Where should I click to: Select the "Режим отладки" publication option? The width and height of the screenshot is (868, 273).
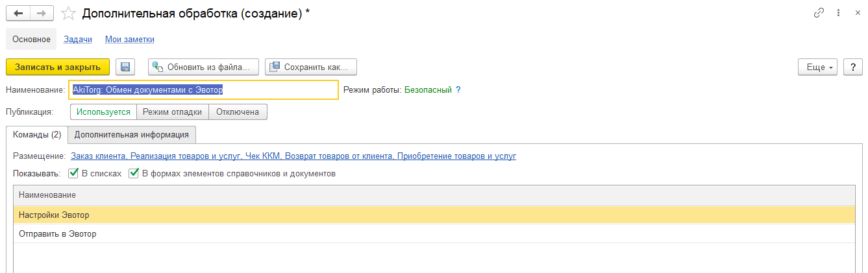(x=173, y=112)
